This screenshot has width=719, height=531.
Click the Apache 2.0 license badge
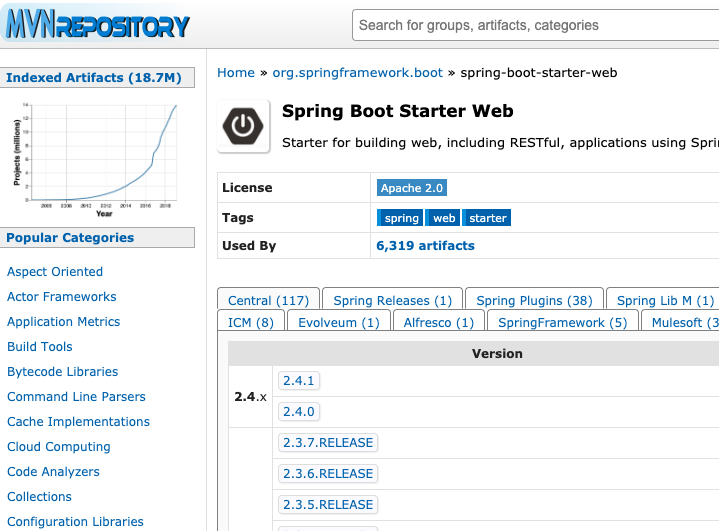[x=412, y=188]
